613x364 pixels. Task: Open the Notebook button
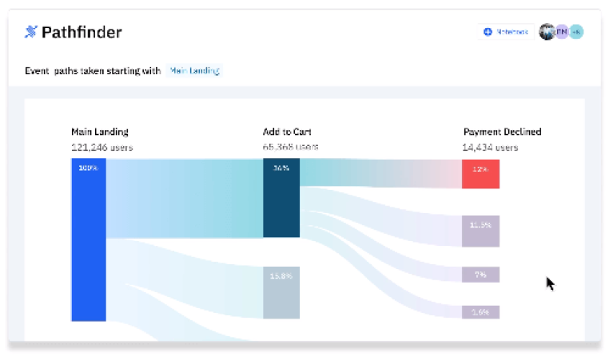pyautogui.click(x=506, y=32)
